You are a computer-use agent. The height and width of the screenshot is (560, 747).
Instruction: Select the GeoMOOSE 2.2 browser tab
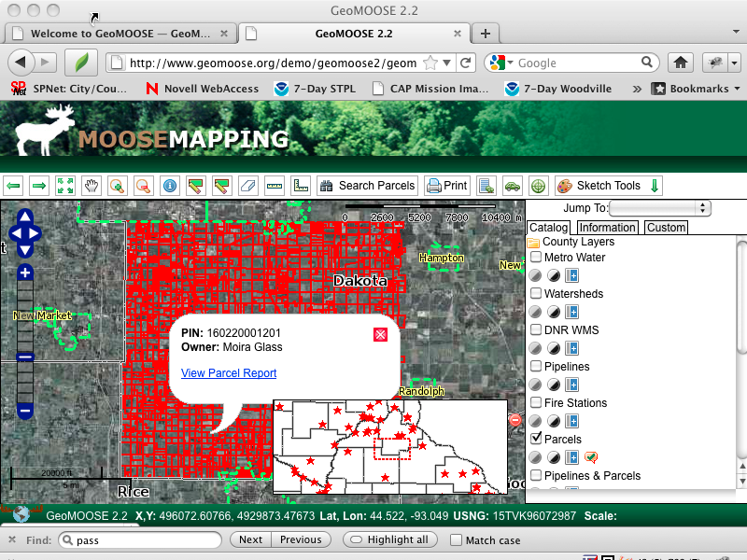pos(354,34)
